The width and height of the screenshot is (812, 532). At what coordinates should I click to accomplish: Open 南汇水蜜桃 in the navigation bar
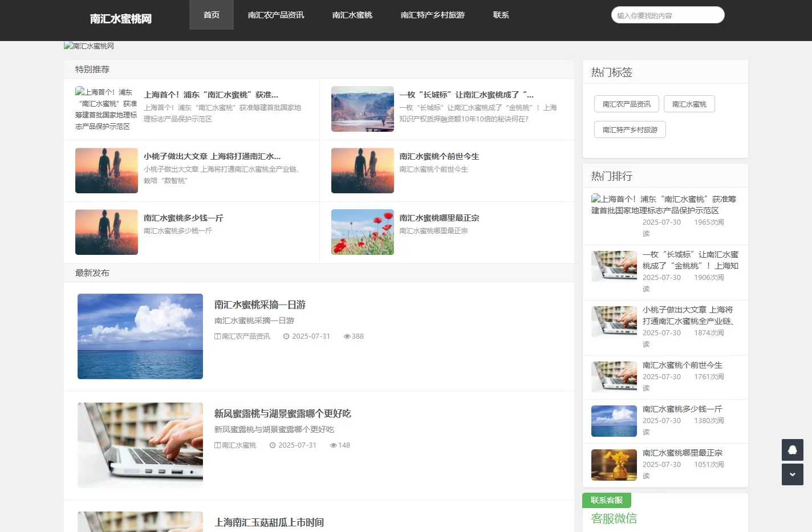(x=352, y=15)
